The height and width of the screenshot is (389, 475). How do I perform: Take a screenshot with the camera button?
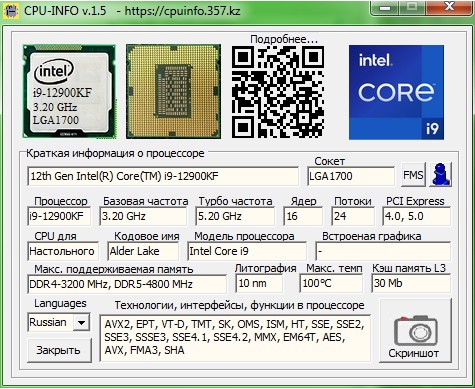[415, 330]
